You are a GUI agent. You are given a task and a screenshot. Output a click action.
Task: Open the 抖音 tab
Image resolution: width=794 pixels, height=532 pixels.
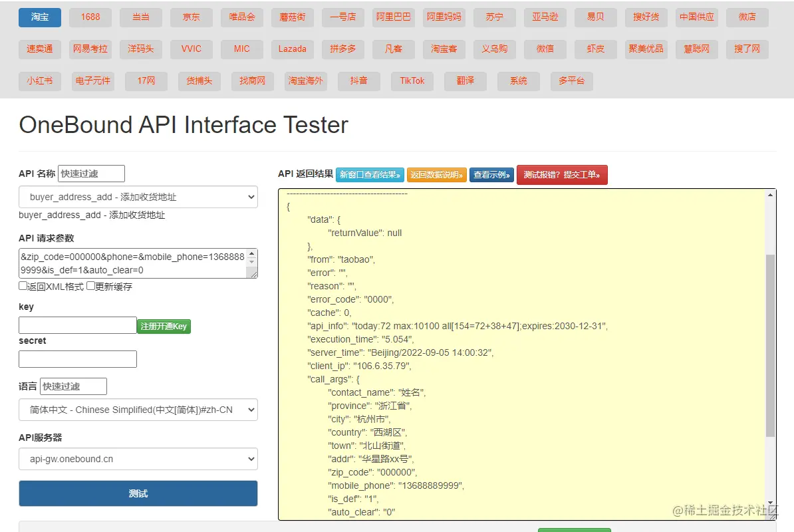pyautogui.click(x=359, y=81)
